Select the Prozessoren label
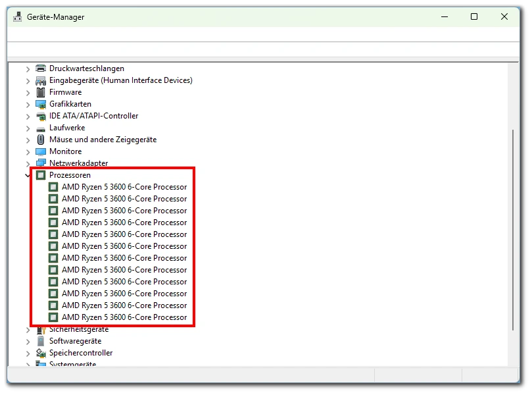 pyautogui.click(x=70, y=175)
